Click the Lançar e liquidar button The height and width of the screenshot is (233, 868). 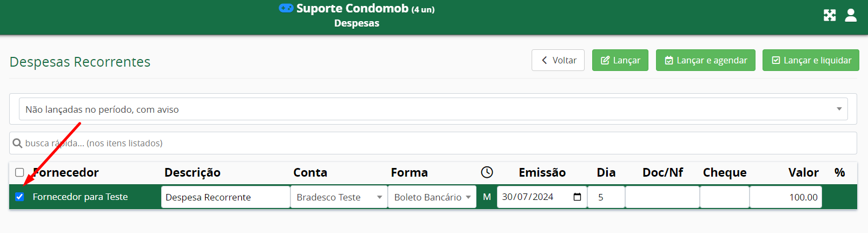[x=811, y=60]
